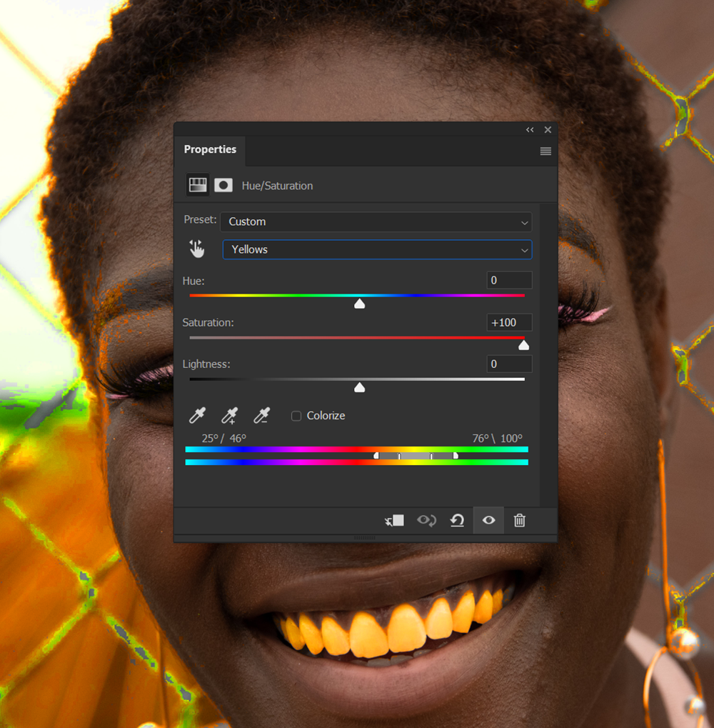Screen dimensions: 714x728
Task: Click the Hue label
Action: click(x=193, y=281)
